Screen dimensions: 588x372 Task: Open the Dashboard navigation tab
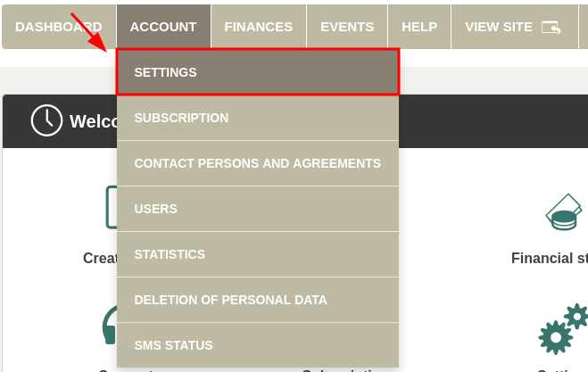point(58,27)
